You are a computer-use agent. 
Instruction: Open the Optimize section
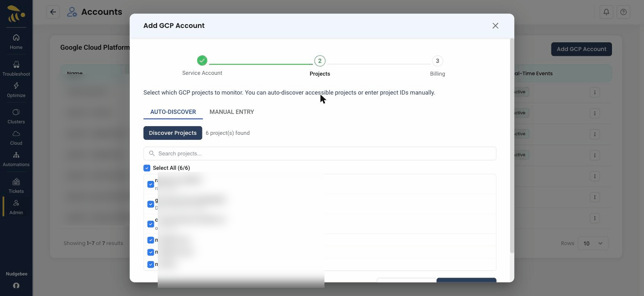pyautogui.click(x=16, y=90)
